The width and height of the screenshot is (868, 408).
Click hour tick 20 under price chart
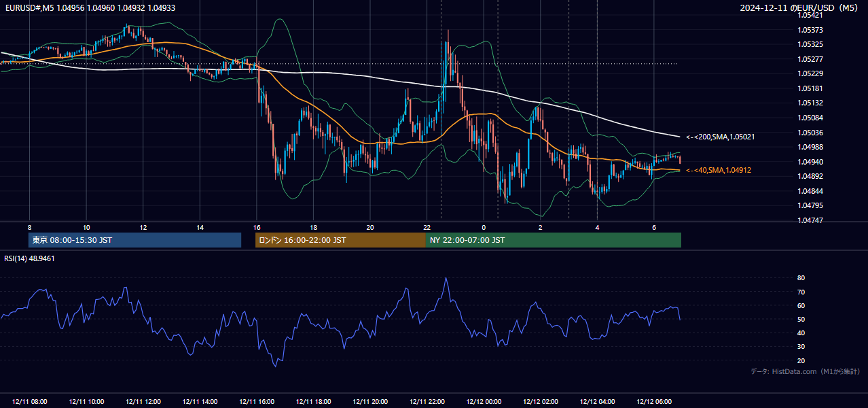pos(370,227)
